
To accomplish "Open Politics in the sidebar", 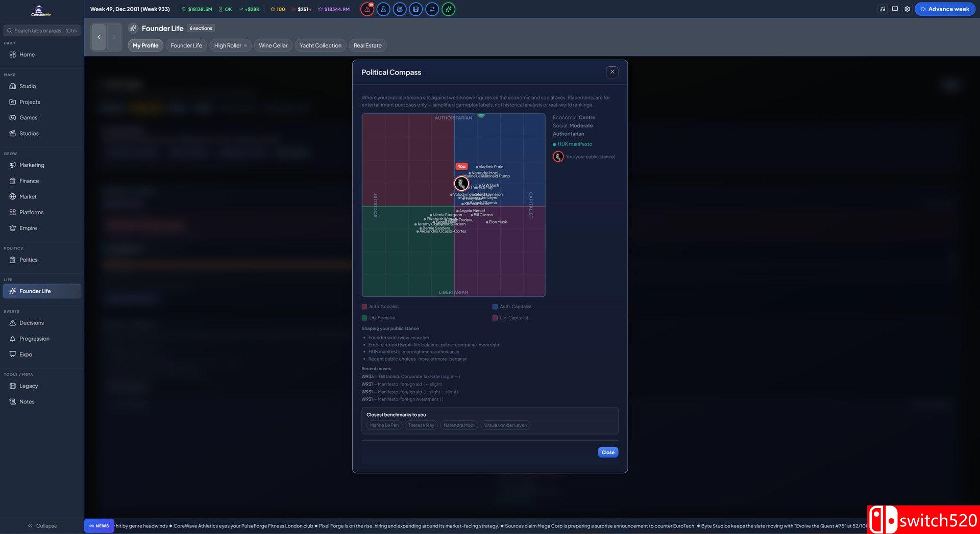I will [x=42, y=260].
